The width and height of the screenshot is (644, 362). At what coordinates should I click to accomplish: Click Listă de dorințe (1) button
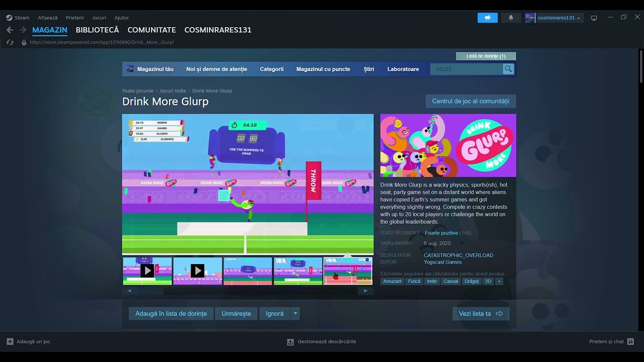pos(486,56)
